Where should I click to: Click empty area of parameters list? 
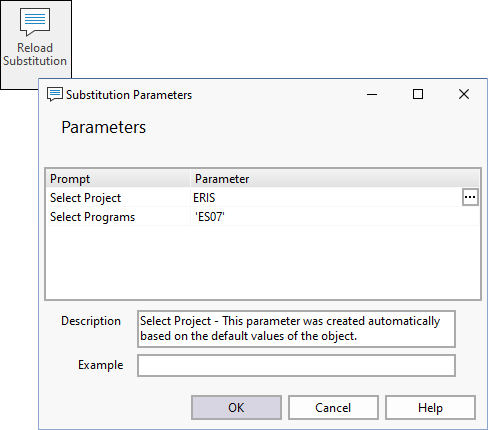click(263, 263)
